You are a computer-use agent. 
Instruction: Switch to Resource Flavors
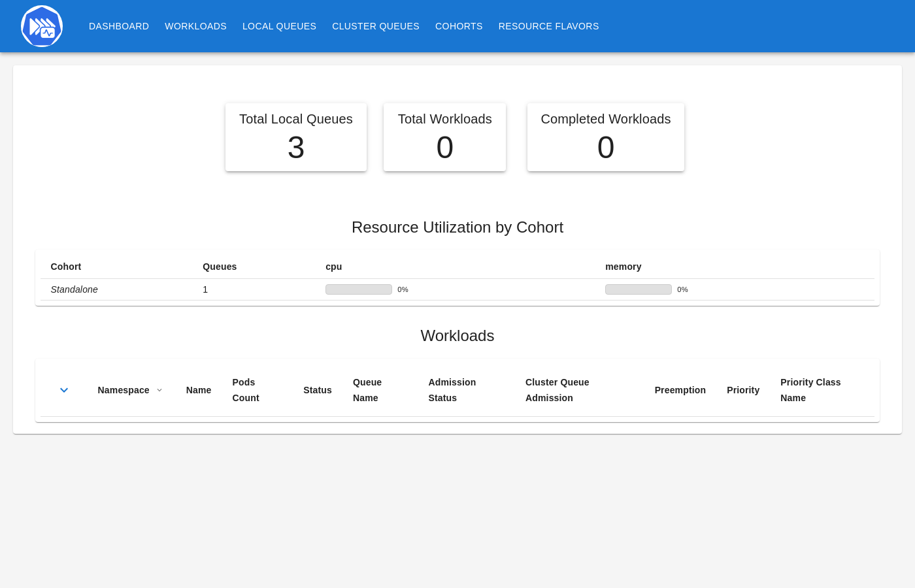tap(548, 26)
